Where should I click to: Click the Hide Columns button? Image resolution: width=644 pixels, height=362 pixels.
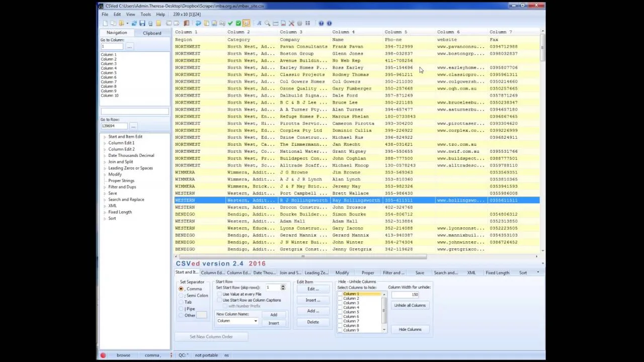410,329
